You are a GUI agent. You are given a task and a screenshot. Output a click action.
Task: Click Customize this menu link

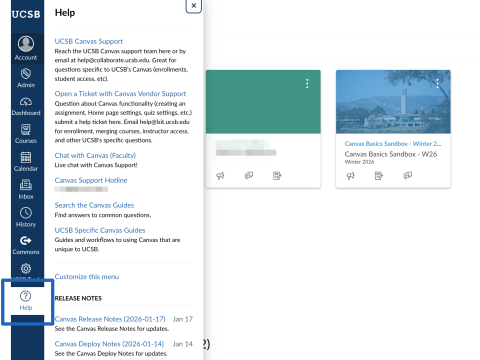pyautogui.click(x=87, y=277)
